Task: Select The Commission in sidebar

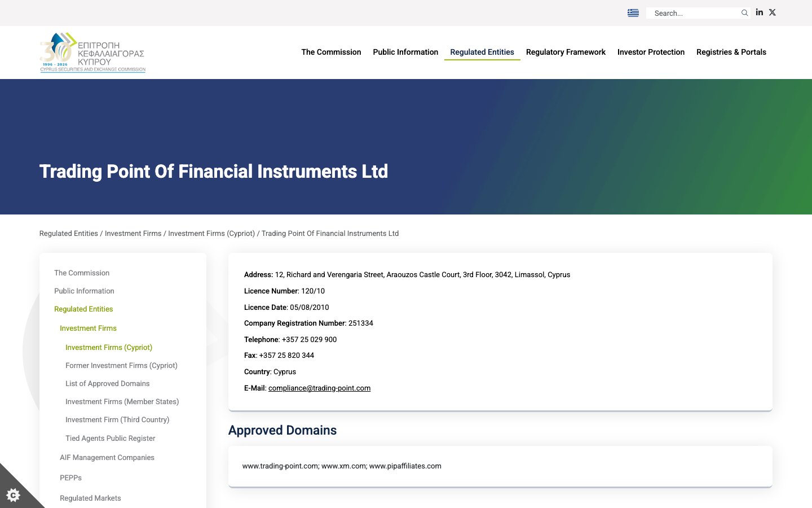Action: [82, 273]
